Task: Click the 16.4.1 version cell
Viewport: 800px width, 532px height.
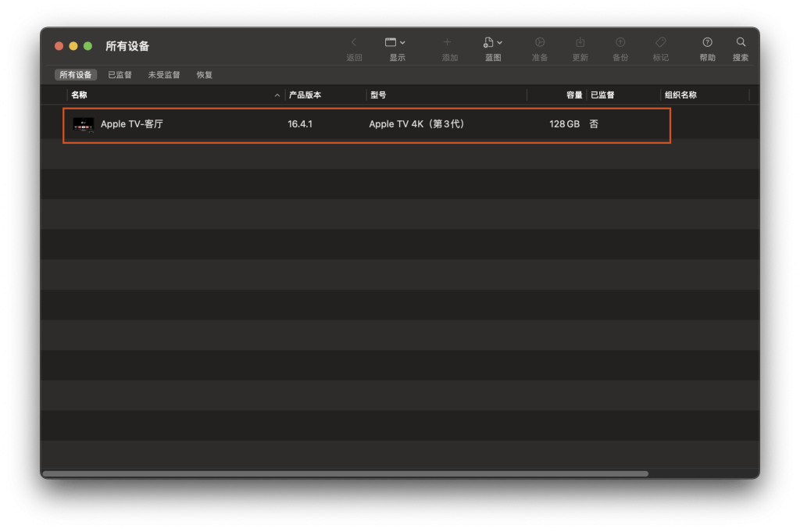Action: (300, 124)
